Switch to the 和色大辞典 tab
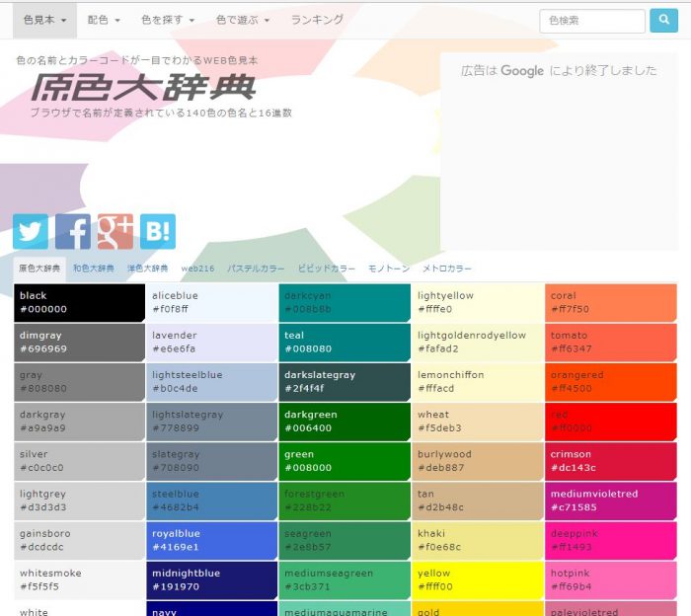This screenshot has height=616, width=691. pos(93,269)
